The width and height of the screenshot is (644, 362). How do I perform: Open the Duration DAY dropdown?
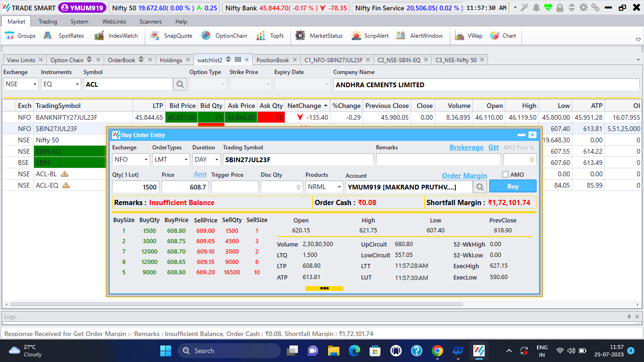coord(206,160)
